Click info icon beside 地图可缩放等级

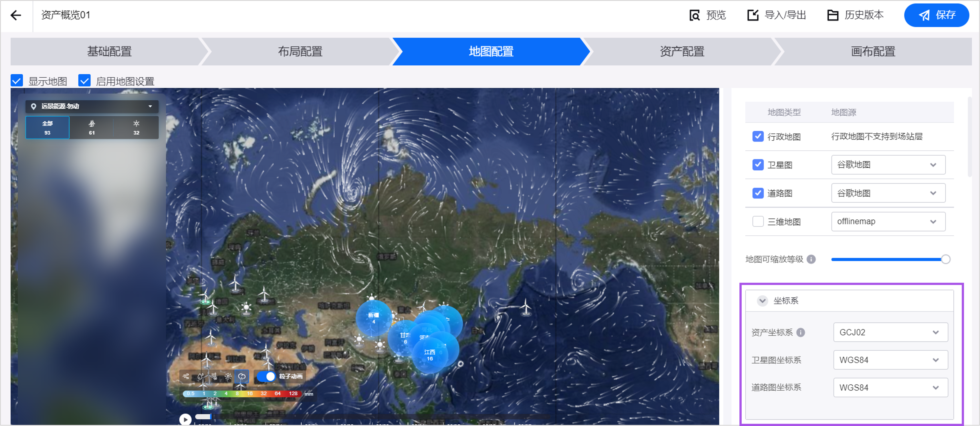pyautogui.click(x=811, y=259)
